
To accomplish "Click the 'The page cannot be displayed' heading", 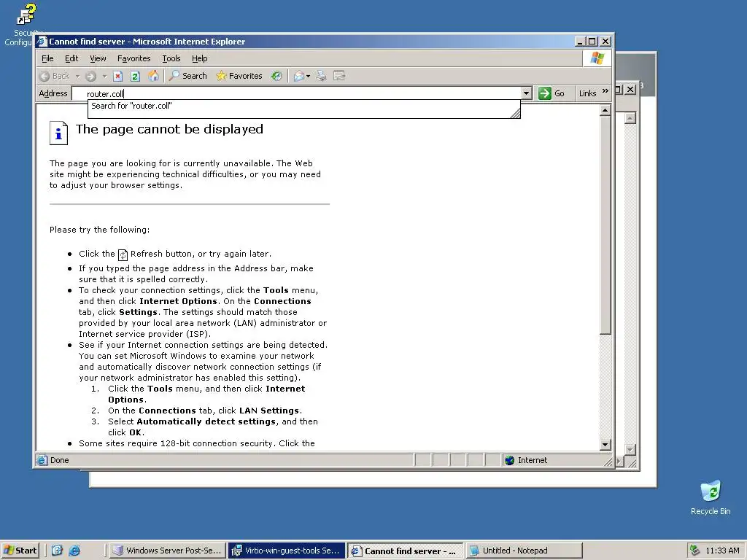I will point(169,129).
